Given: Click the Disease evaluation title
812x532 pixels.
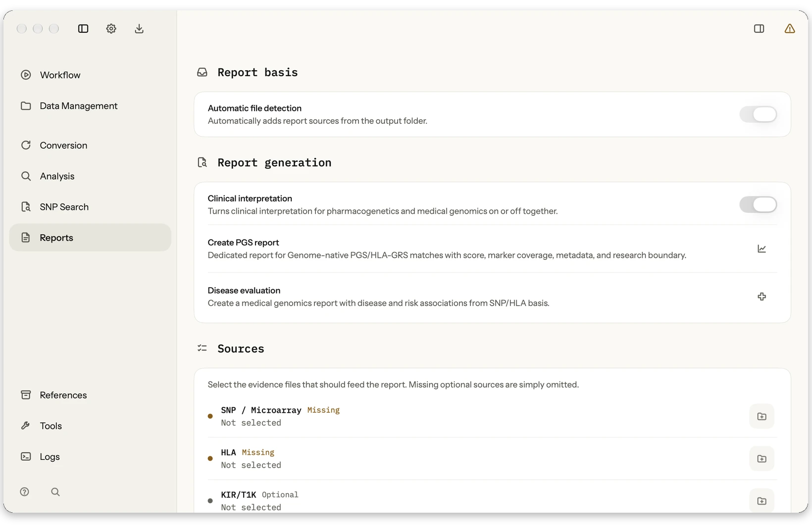Looking at the screenshot, I should pyautogui.click(x=244, y=290).
